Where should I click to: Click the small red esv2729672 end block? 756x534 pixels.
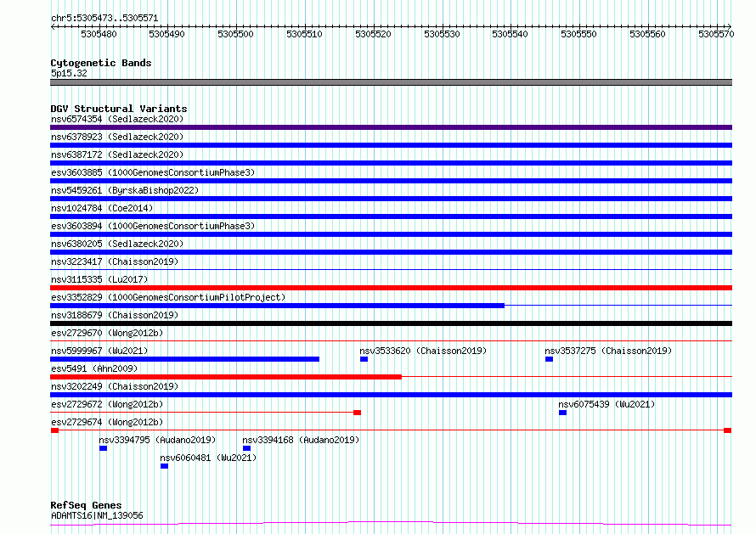pyautogui.click(x=357, y=413)
